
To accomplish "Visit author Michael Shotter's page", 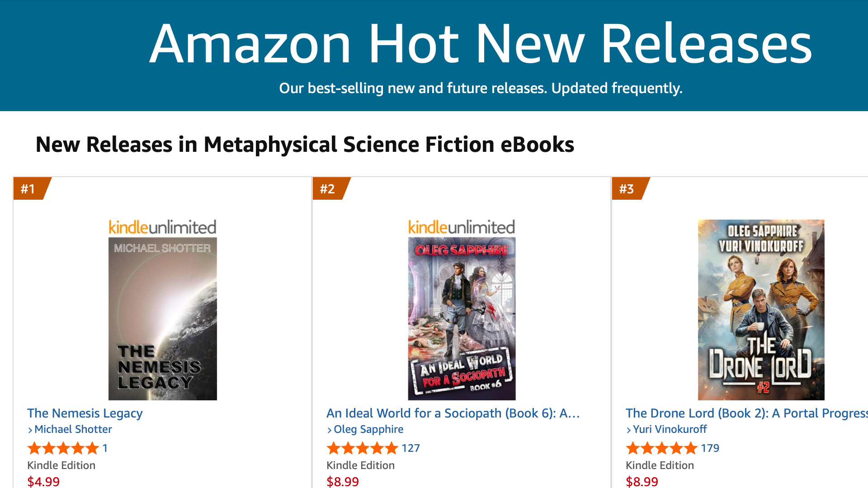I will (x=73, y=429).
